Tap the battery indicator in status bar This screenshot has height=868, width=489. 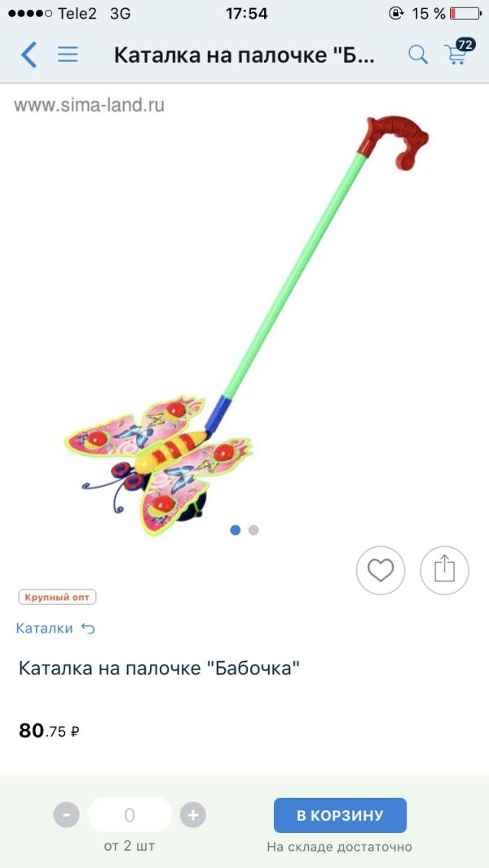[x=465, y=13]
